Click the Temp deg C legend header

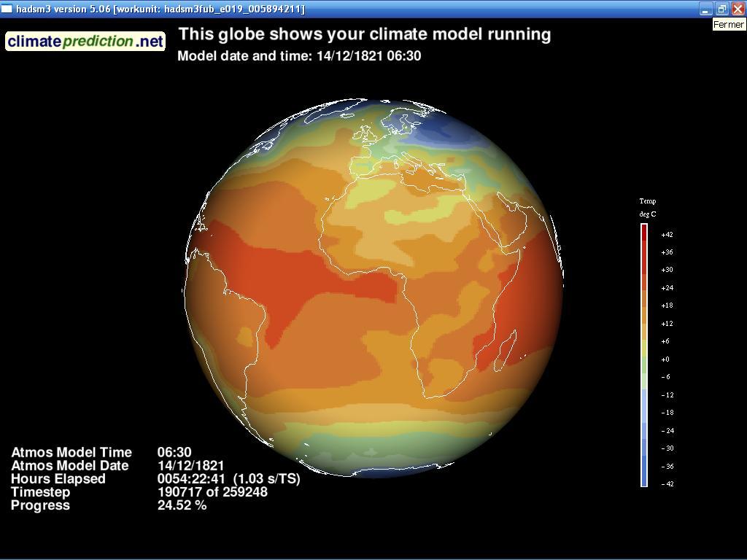[x=648, y=207]
